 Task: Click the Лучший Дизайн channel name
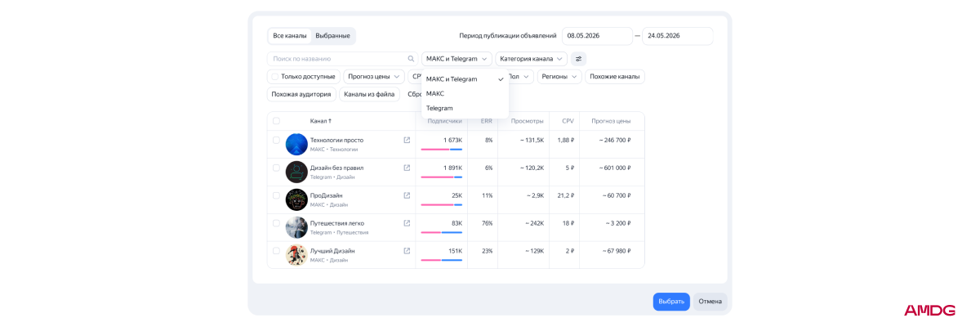(x=332, y=251)
